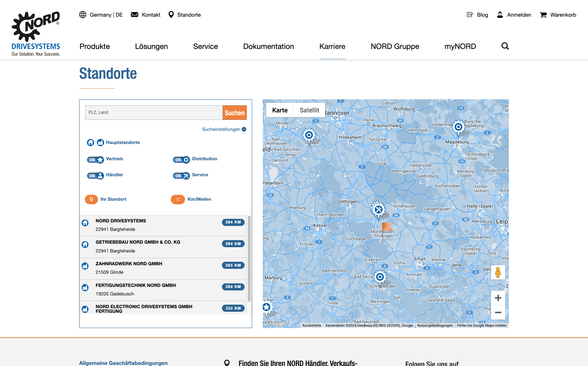Screen dimensions: 588x366
Task: Click the PLZ, Land search field
Action: click(x=154, y=112)
